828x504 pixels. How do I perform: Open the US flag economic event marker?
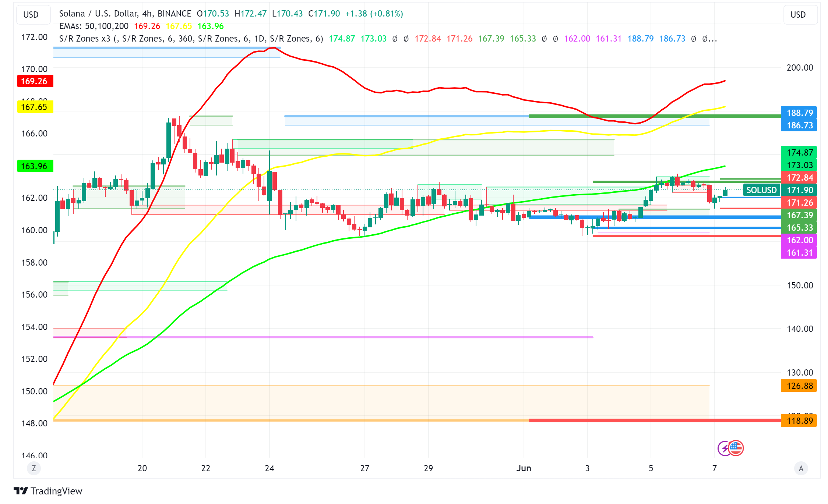[x=736, y=448]
